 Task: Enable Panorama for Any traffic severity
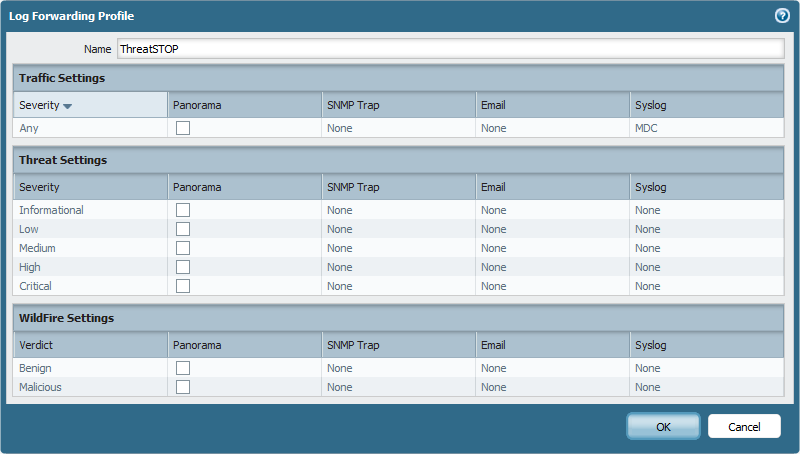183,128
